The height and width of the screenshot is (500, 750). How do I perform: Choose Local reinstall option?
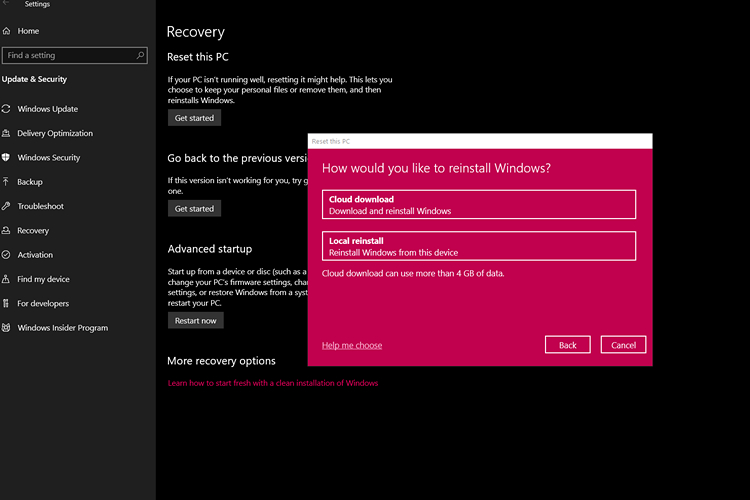(x=479, y=246)
